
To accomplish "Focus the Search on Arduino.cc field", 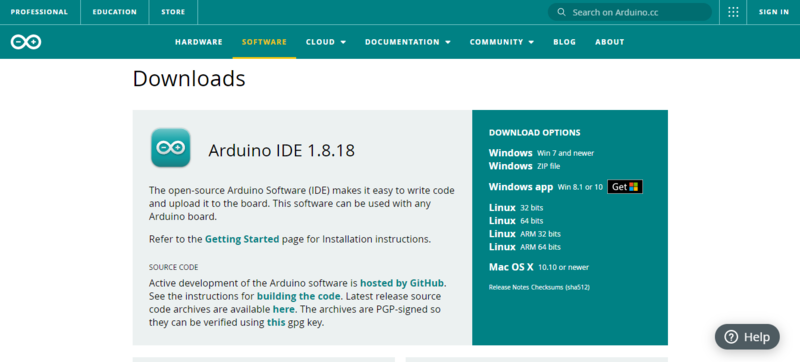I will pos(630,12).
